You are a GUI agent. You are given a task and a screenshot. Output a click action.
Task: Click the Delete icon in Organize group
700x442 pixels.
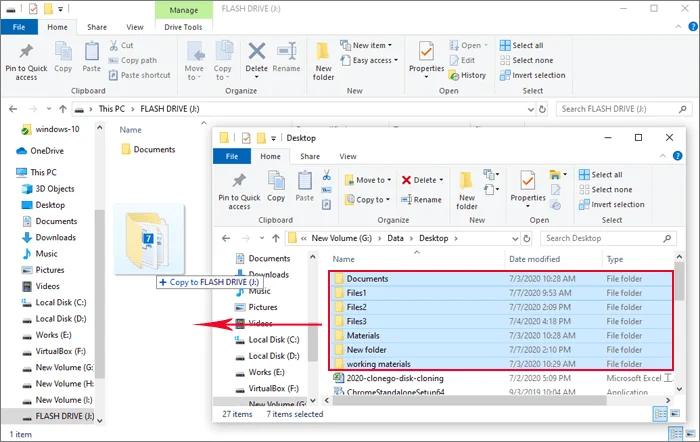point(257,58)
